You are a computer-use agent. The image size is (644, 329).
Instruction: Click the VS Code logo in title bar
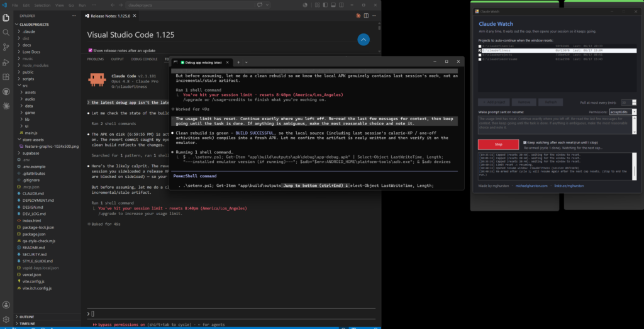4,5
